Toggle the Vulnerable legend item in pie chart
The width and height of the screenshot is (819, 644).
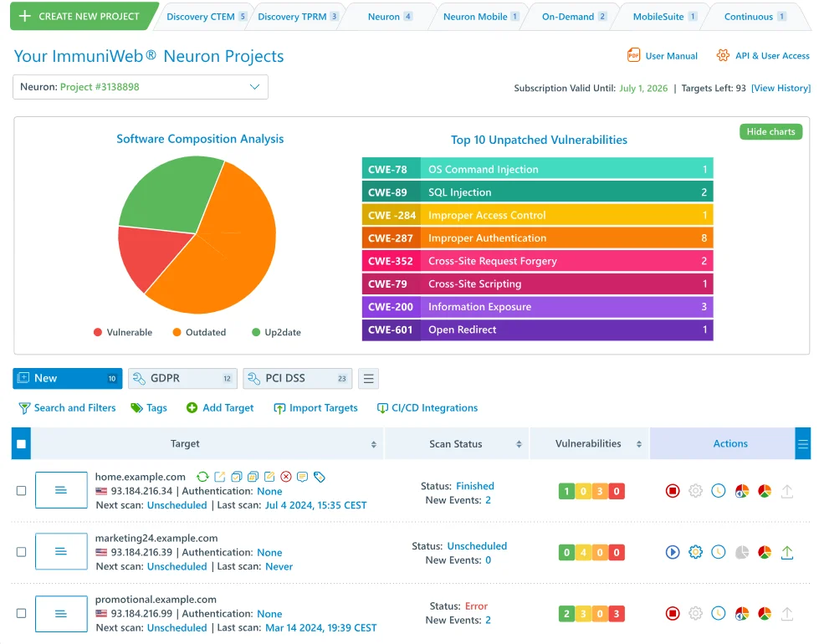click(x=123, y=332)
